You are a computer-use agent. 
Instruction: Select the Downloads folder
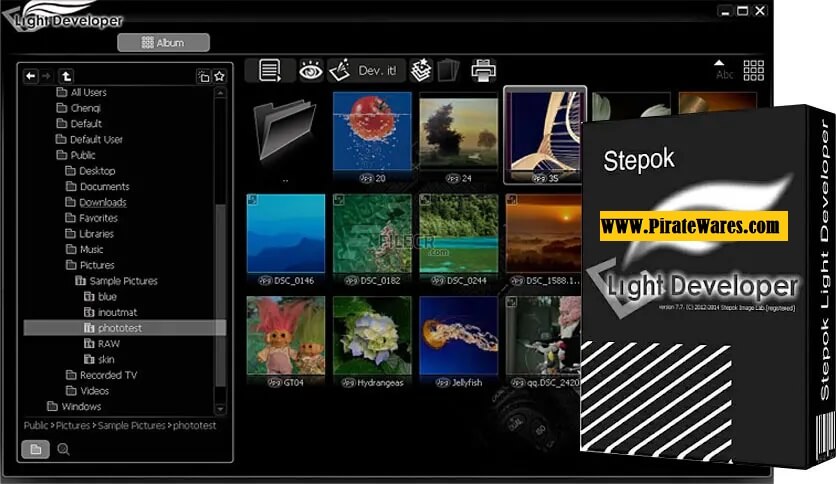[102, 202]
